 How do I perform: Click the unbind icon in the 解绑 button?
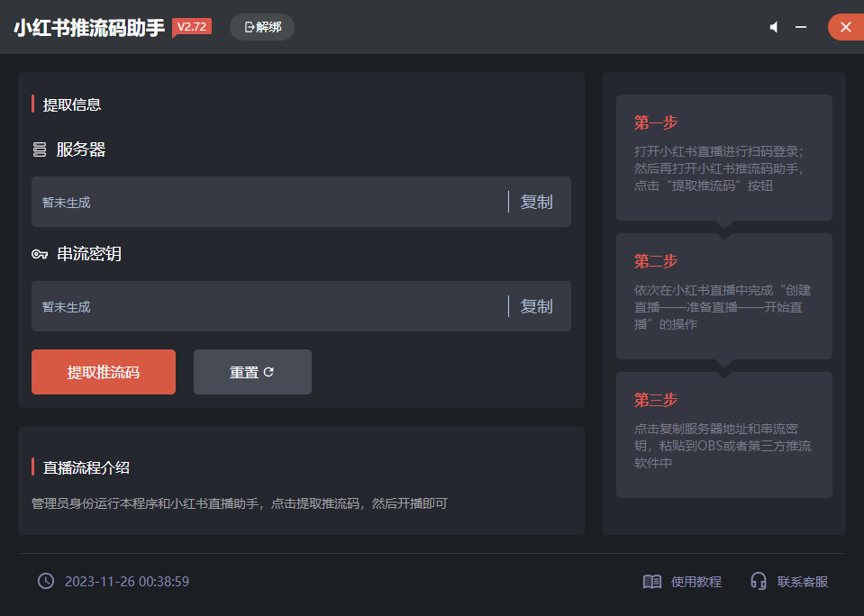[249, 27]
